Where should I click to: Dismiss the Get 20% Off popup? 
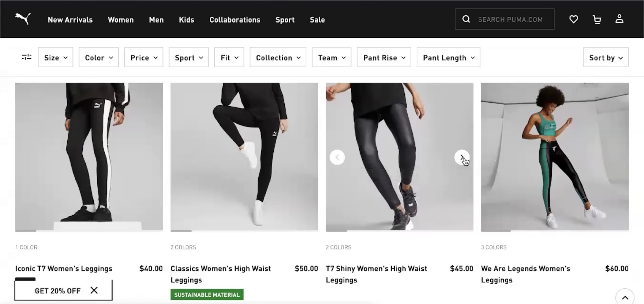tap(94, 290)
